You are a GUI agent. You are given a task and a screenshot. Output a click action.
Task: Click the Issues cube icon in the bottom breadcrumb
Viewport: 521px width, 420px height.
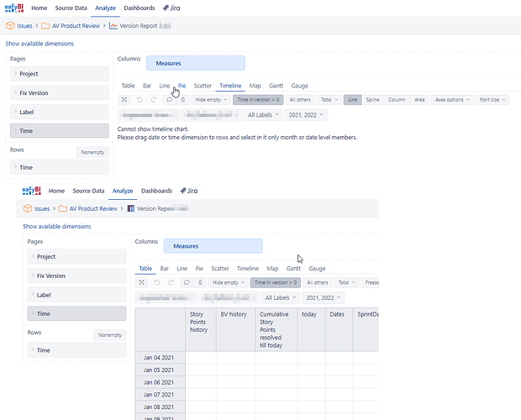28,208
